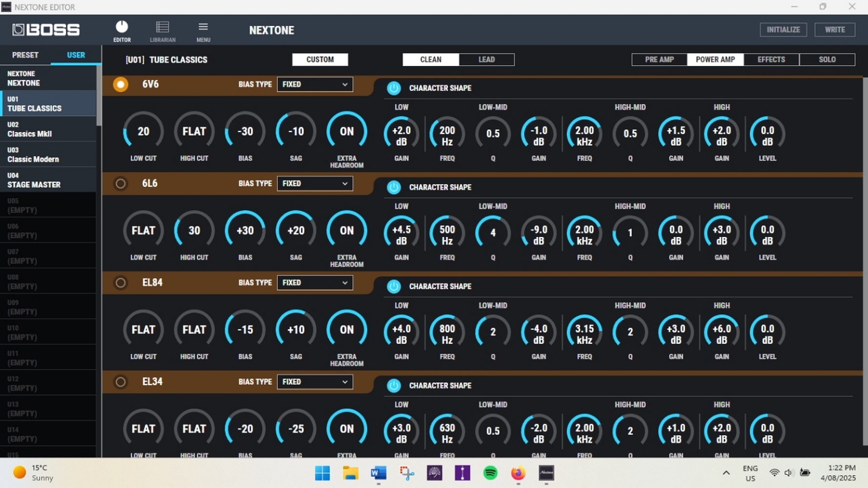The width and height of the screenshot is (868, 488).
Task: Click the volume tray icon
Action: point(788,472)
